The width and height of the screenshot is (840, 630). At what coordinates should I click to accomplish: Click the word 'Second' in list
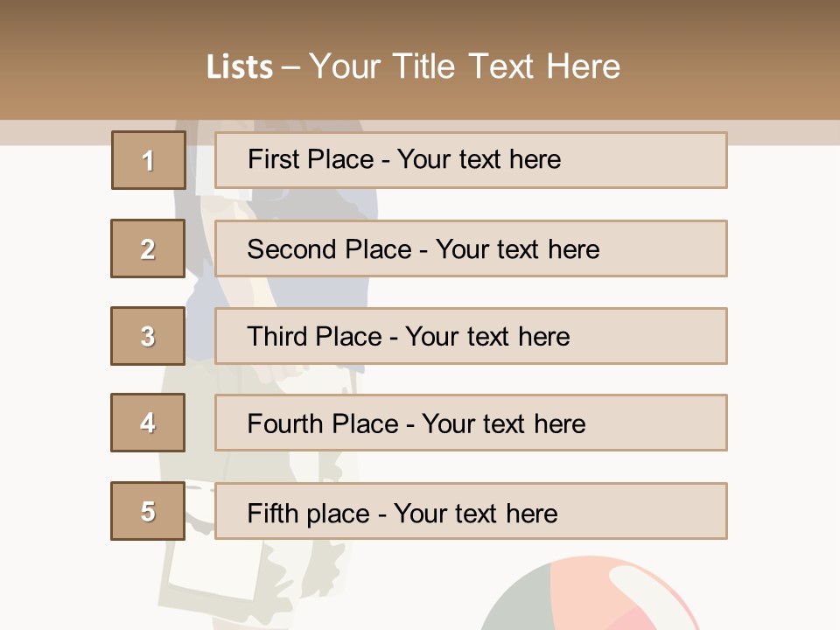[x=291, y=249]
